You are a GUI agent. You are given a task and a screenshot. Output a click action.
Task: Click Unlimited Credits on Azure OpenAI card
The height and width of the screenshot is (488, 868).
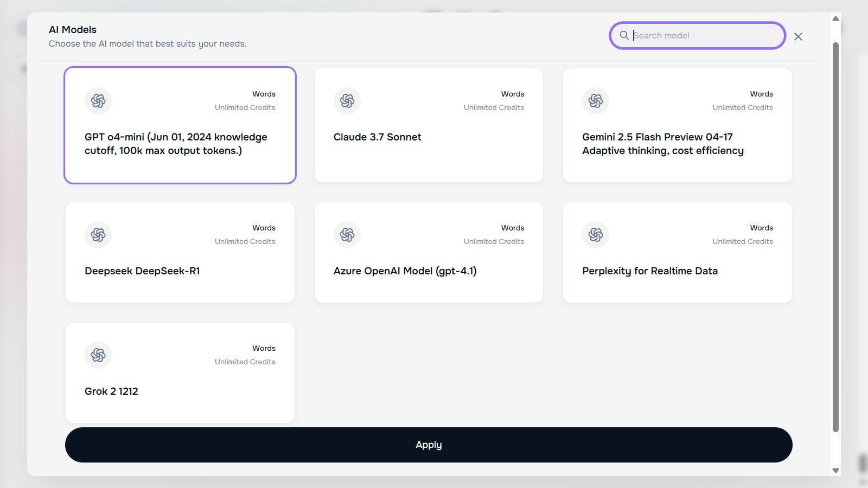(x=494, y=241)
